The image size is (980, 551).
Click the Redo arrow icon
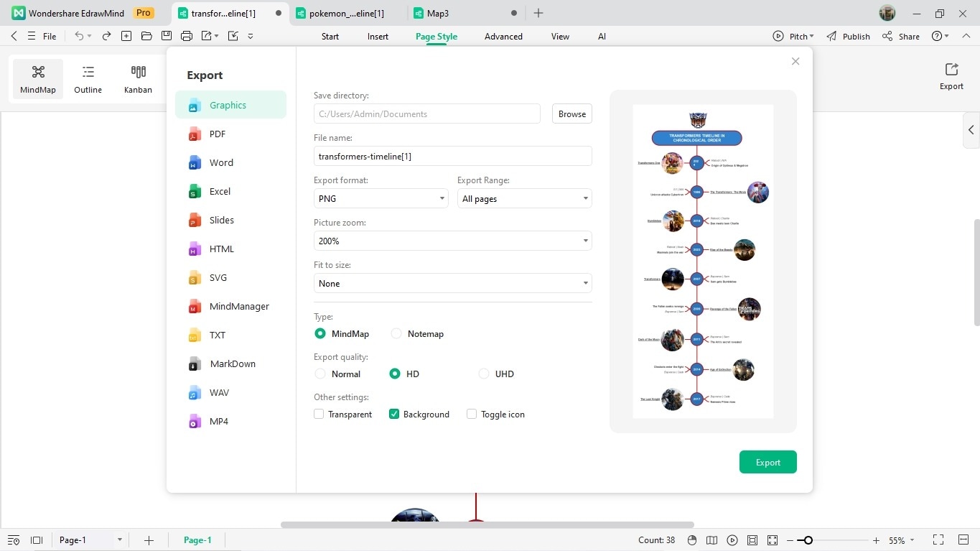[107, 36]
